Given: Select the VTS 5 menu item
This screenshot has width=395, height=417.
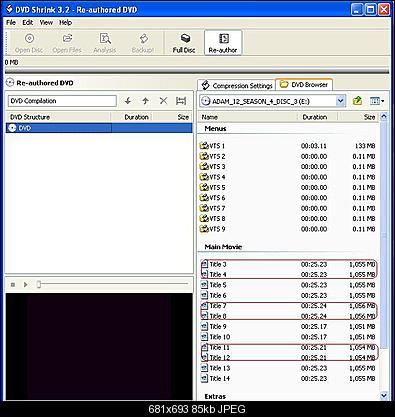Looking at the screenshot, I should click(x=288, y=187).
